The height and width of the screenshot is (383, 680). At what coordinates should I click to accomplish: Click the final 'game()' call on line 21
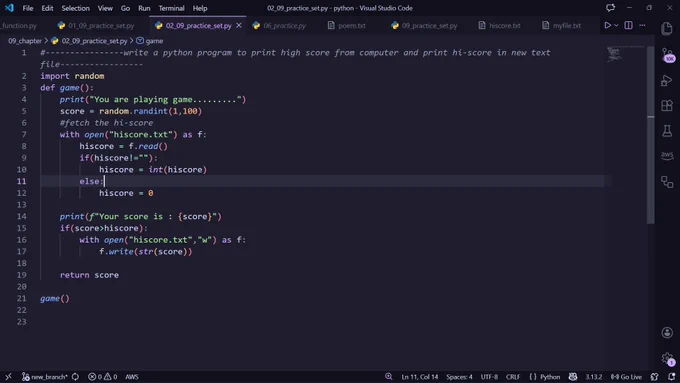coord(55,298)
